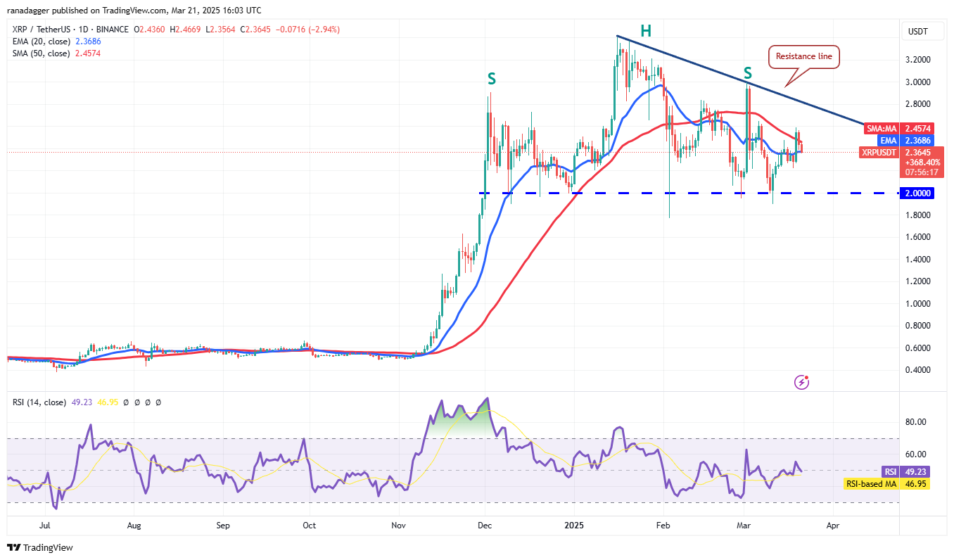954x560 pixels.
Task: Click the 80.00 level on the RSI scale
Action: pyautogui.click(x=915, y=421)
